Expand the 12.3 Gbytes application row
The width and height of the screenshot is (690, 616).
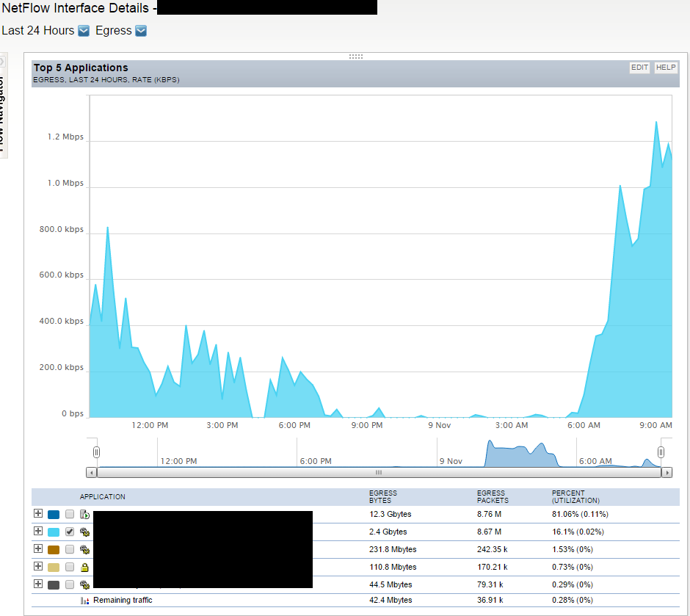click(38, 513)
